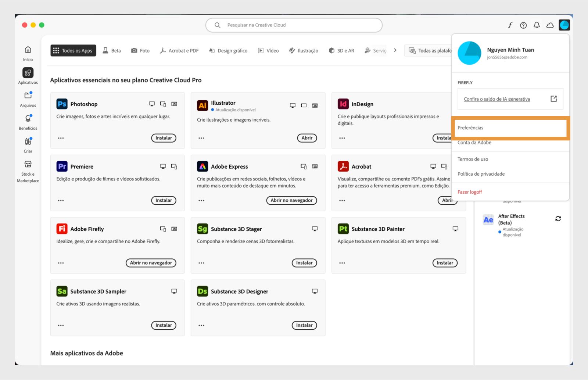The width and height of the screenshot is (588, 380).
Task: Click the InDesign app icon
Action: coord(343,104)
